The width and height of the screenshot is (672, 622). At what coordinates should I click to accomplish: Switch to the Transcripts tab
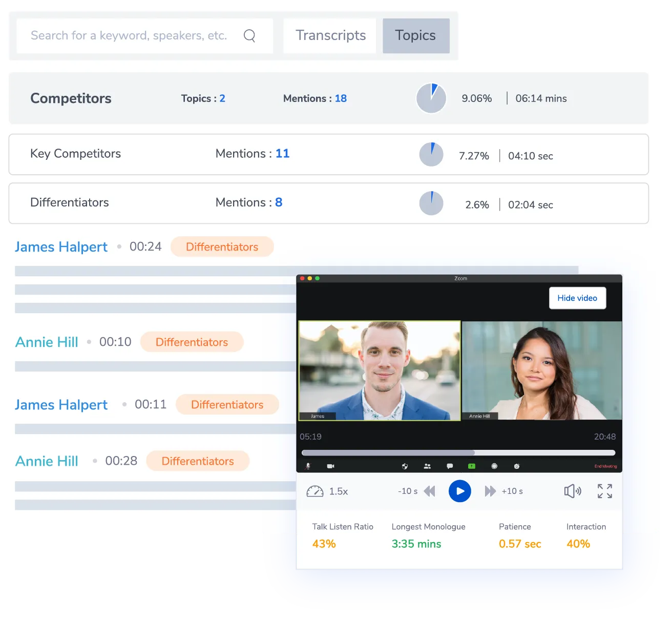click(x=330, y=36)
